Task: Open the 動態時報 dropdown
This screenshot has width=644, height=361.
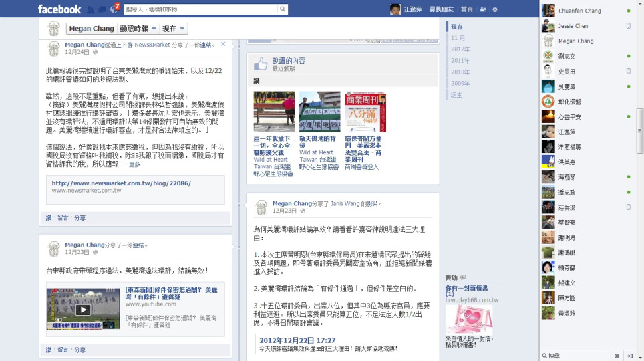Action: [x=138, y=29]
